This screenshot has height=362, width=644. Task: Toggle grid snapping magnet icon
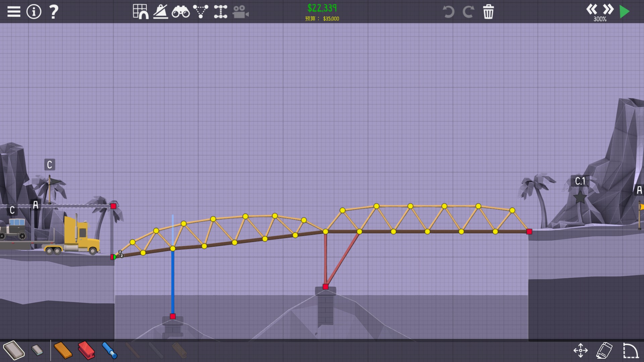click(x=141, y=12)
